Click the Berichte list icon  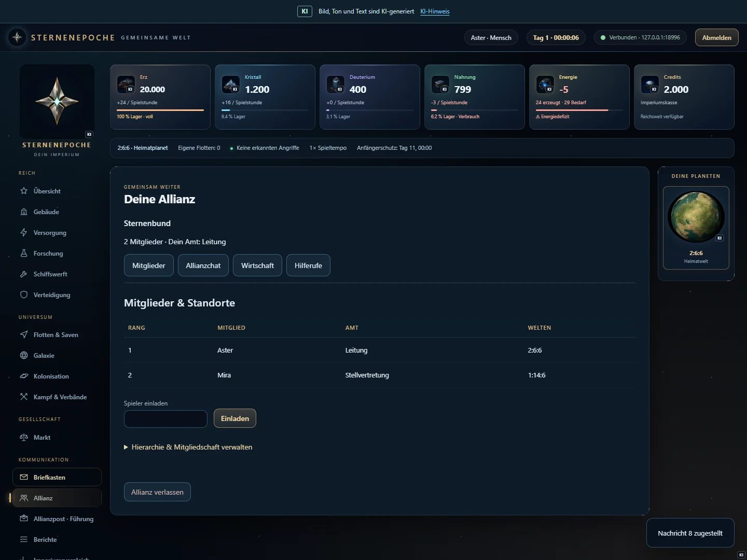pyautogui.click(x=24, y=539)
